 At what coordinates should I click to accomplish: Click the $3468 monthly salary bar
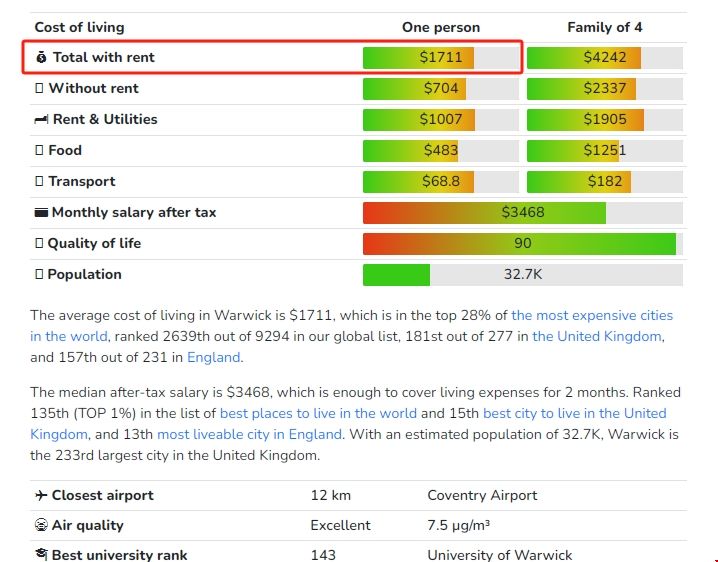coord(523,213)
